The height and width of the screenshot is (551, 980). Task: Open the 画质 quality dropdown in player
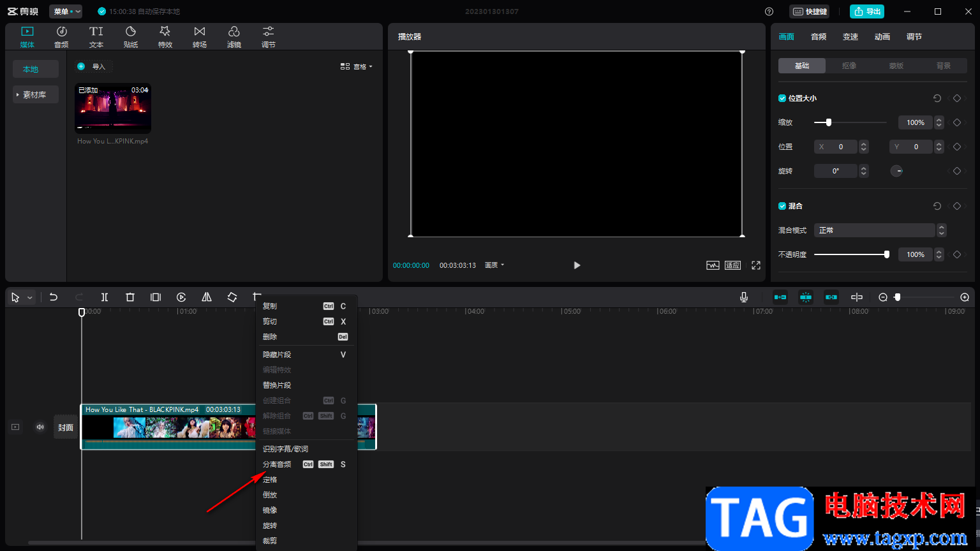pos(494,265)
